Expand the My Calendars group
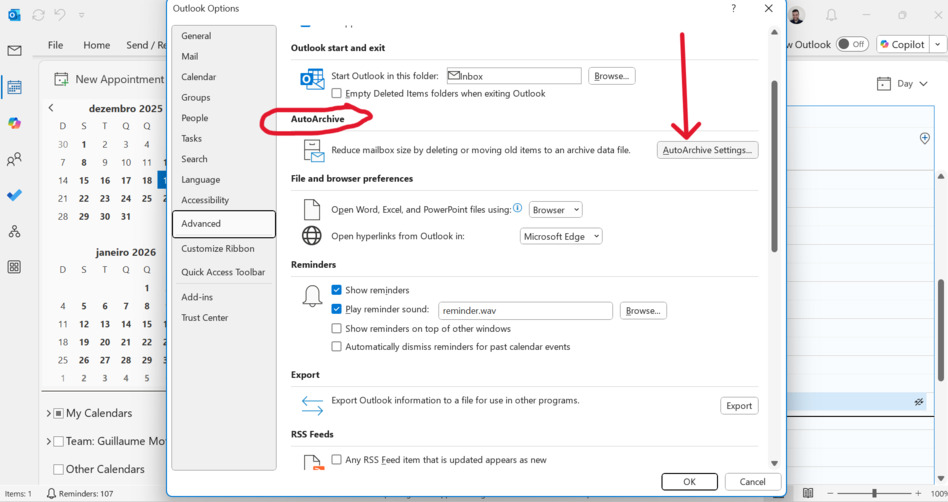Viewport: 948px width, 502px height. coord(48,414)
